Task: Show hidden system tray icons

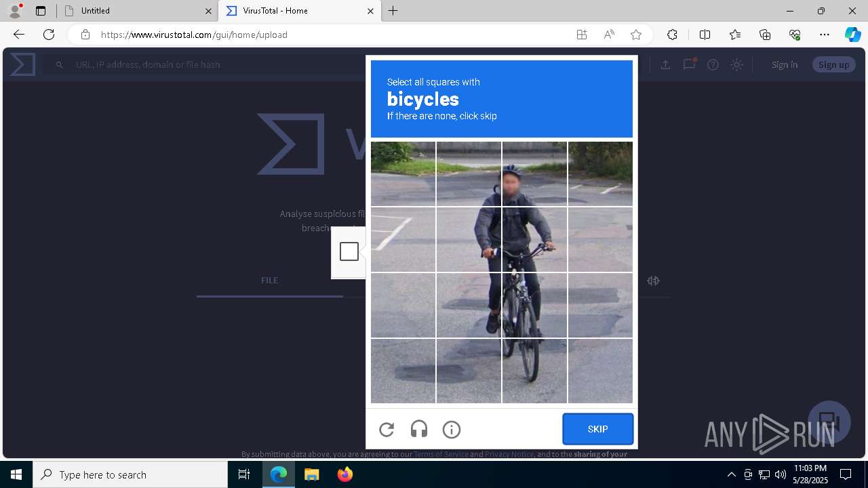Action: click(x=731, y=474)
